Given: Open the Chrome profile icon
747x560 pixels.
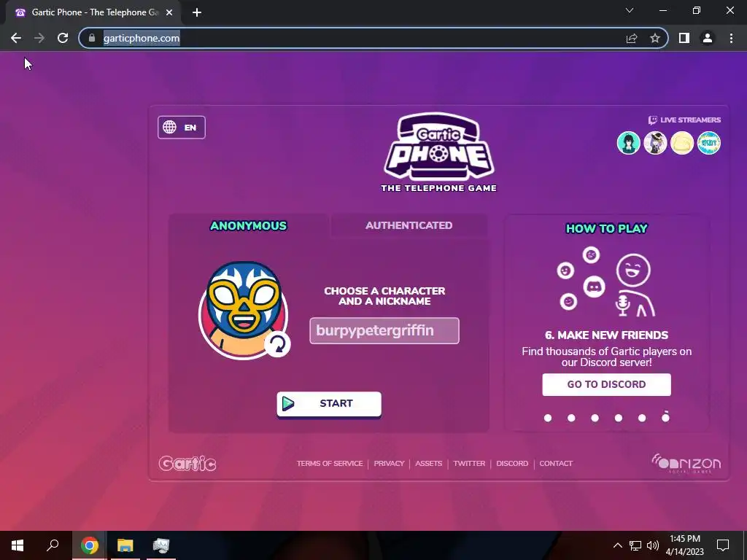Looking at the screenshot, I should (x=708, y=38).
